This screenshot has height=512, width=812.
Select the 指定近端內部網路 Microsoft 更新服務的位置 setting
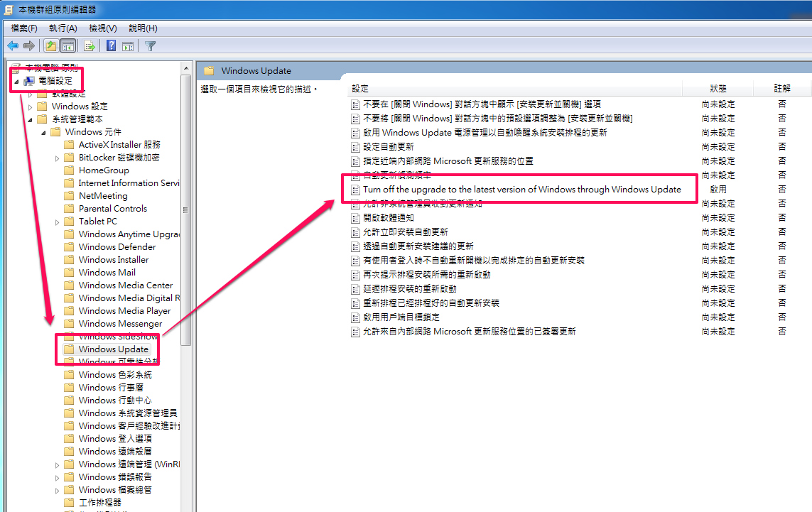point(448,161)
